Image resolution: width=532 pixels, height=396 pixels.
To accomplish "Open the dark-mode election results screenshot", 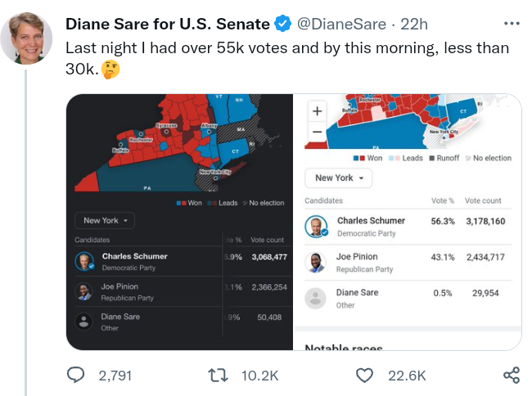I will (x=179, y=222).
